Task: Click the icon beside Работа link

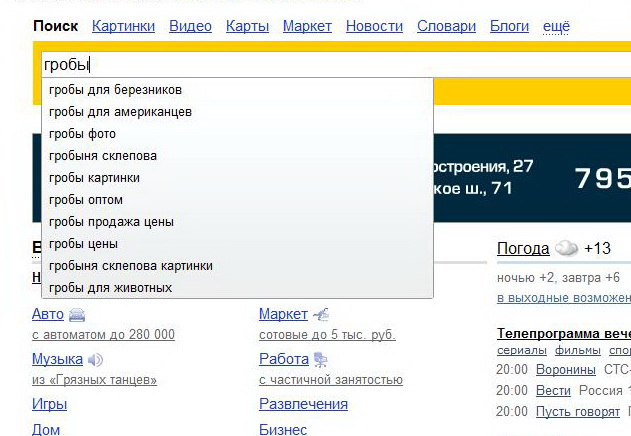Action: (321, 359)
